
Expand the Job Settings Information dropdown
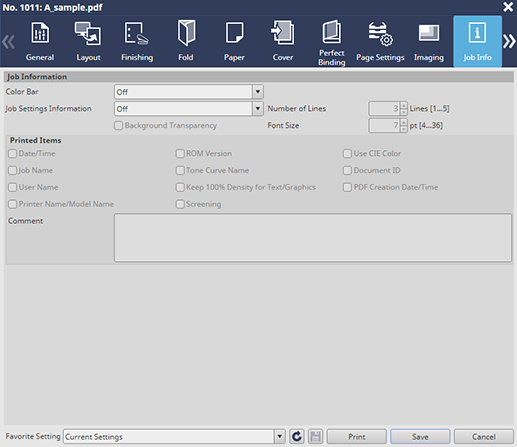(x=258, y=109)
